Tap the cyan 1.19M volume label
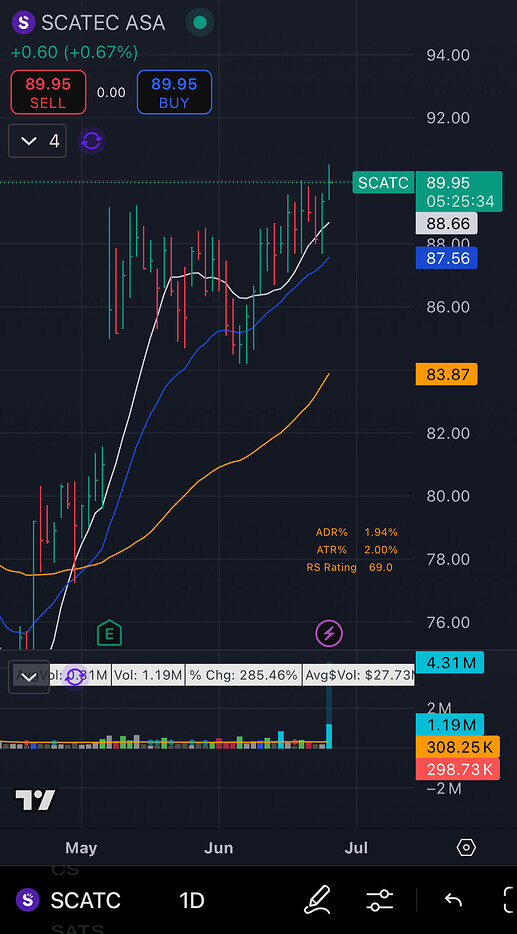The image size is (517, 934). [450, 724]
